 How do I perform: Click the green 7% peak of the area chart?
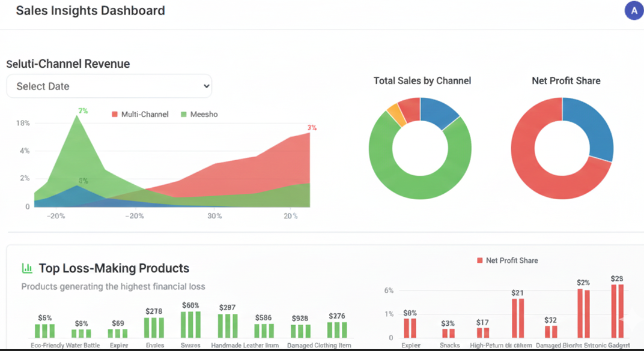tap(77, 116)
